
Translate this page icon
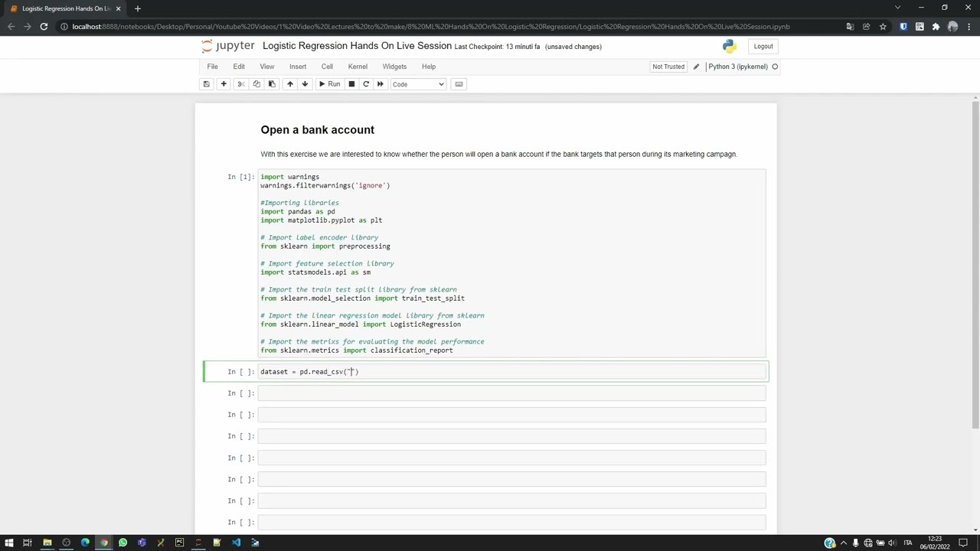[x=850, y=27]
